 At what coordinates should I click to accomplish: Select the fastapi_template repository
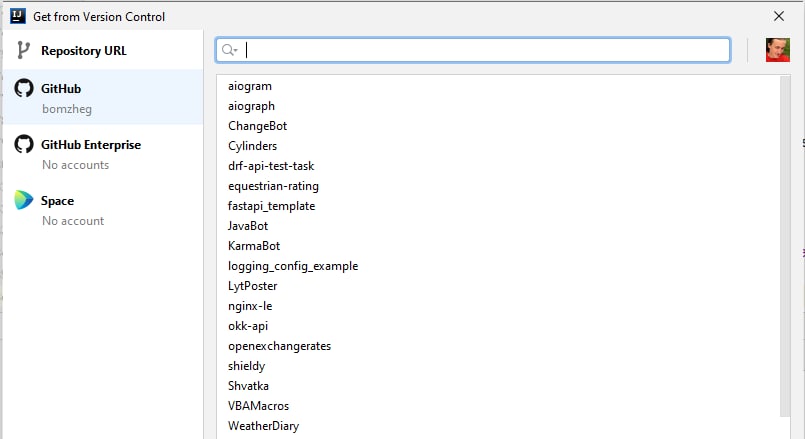[498, 206]
